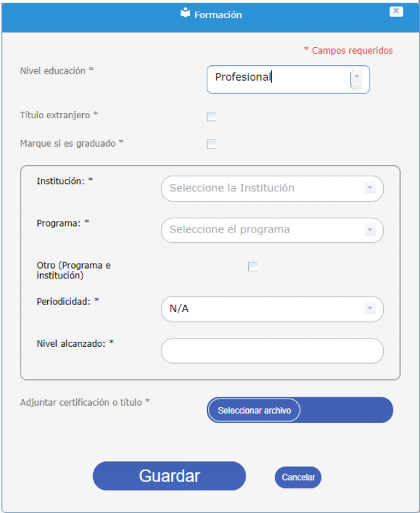Click the Adjuntar certificación o título label
420x513 pixels.
pos(85,402)
